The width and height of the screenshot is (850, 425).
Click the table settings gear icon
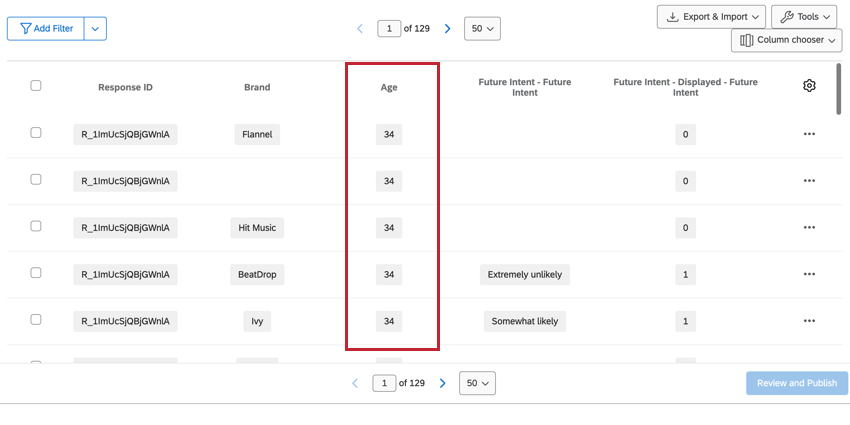(x=809, y=86)
